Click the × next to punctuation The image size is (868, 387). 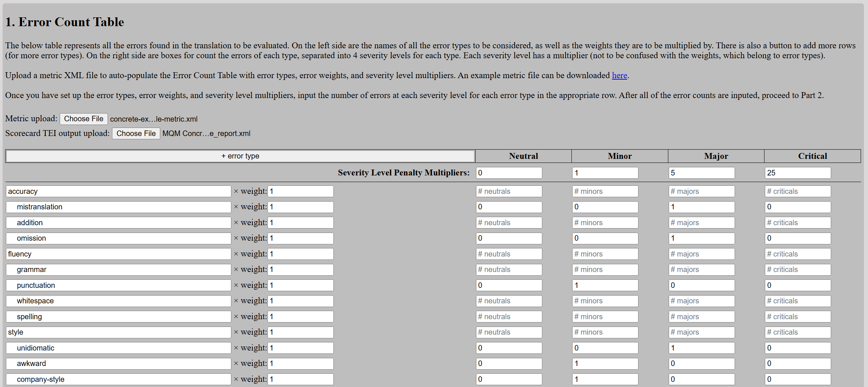pyautogui.click(x=236, y=285)
